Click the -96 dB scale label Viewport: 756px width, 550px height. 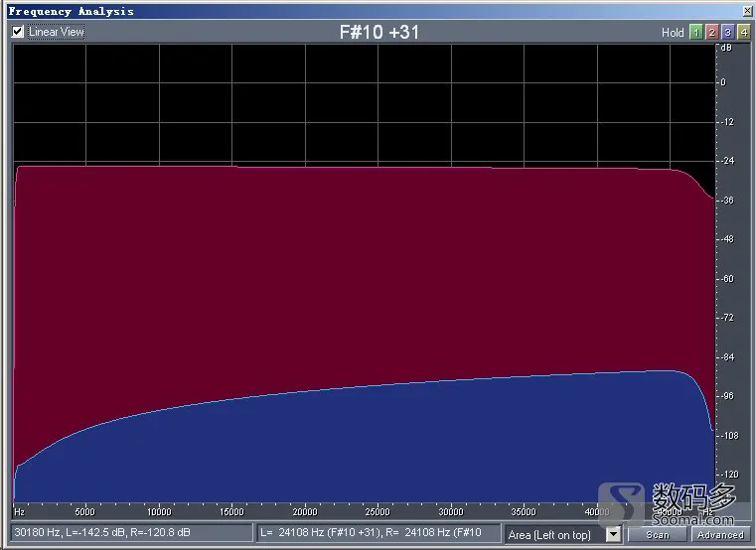pos(727,396)
